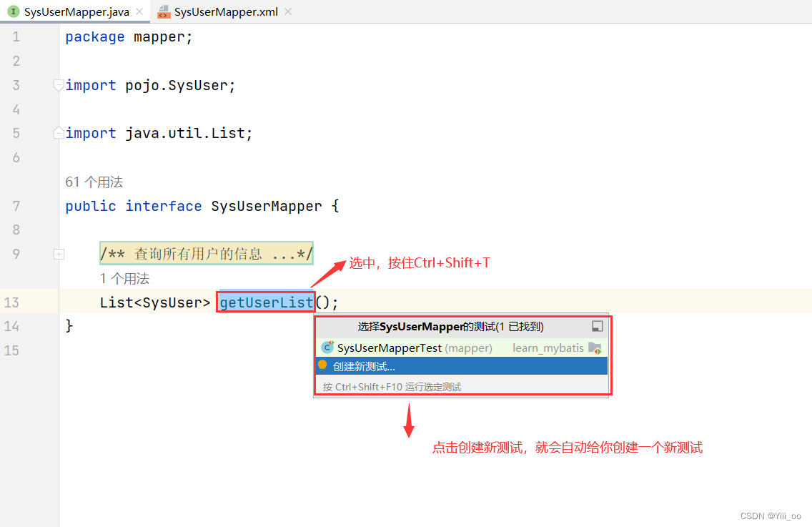Image resolution: width=812 pixels, height=527 pixels.
Task: Open the 61 个用法 usages link
Action: 94,182
